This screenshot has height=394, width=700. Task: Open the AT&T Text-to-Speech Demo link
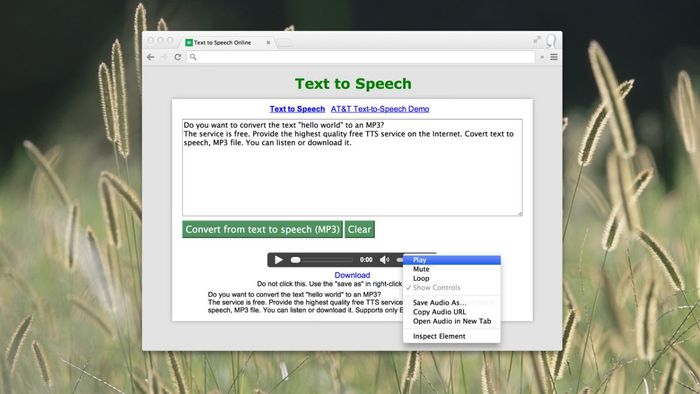point(380,109)
